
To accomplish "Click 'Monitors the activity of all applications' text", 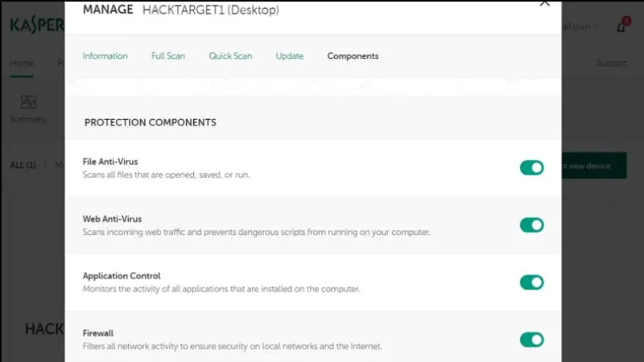I will [x=221, y=289].
